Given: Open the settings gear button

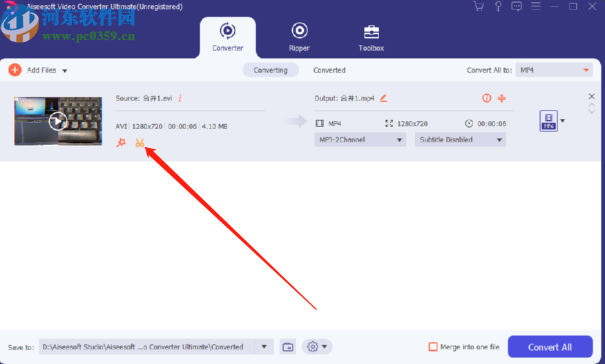Looking at the screenshot, I should 312,347.
